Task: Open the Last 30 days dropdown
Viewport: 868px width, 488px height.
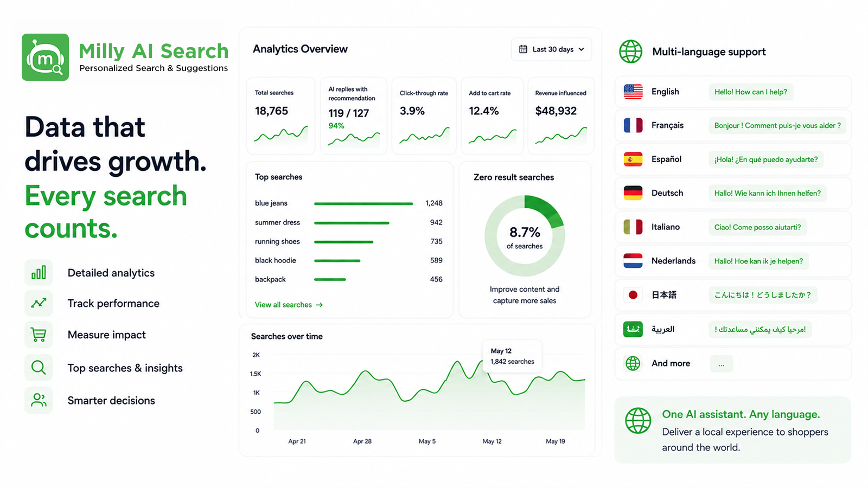Action: 551,49
